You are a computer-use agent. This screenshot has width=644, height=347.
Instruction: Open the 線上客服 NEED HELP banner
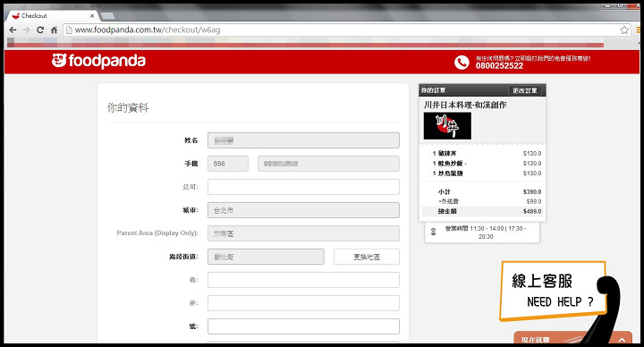(x=553, y=291)
